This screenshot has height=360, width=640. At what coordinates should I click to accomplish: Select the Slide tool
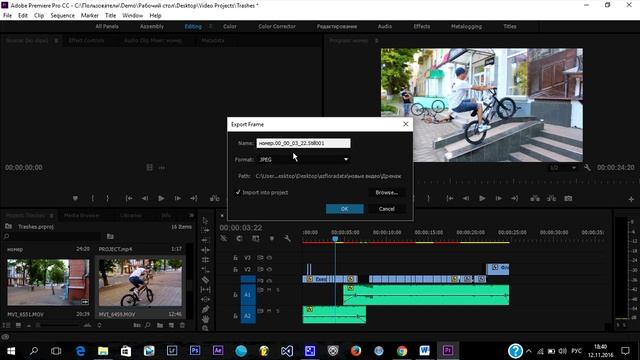205,299
